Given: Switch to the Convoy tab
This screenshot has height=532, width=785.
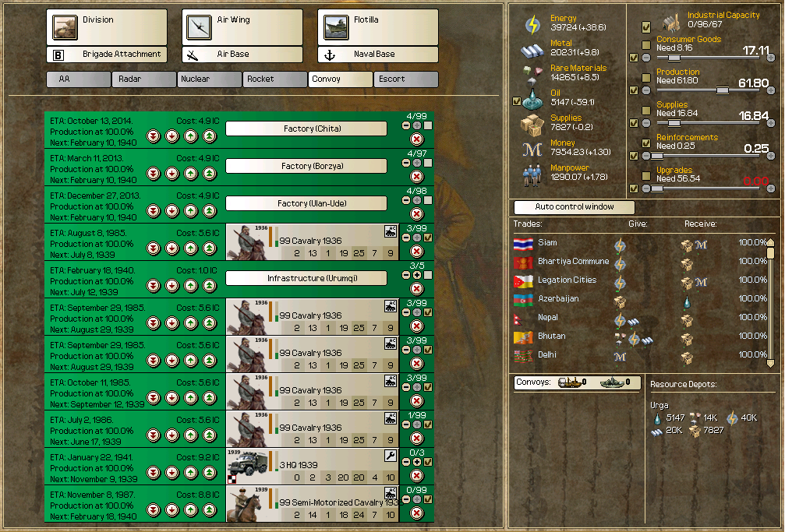Looking at the screenshot, I should coord(341,79).
